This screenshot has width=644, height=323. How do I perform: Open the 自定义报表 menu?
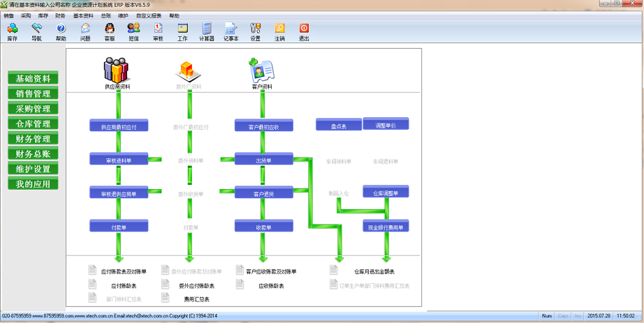click(149, 16)
